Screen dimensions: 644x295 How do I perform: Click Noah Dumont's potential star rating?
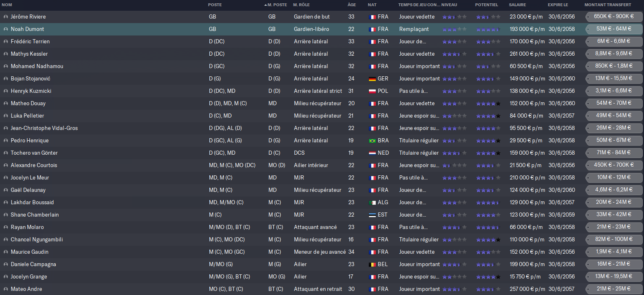tap(488, 29)
